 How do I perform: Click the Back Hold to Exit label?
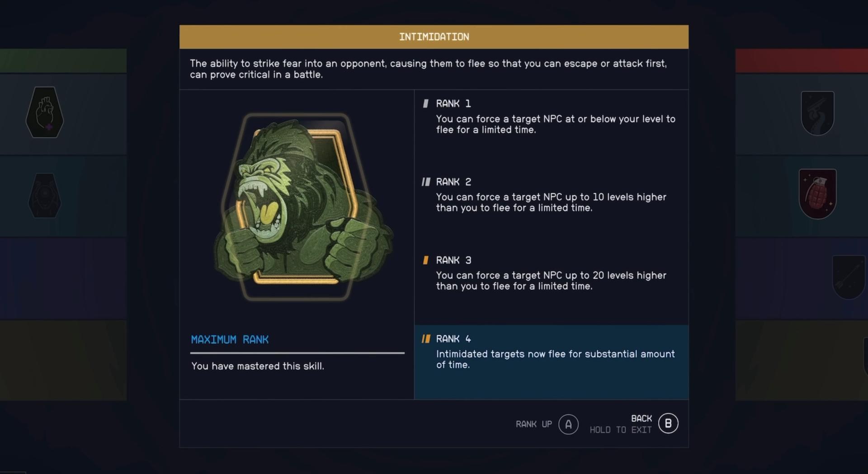tap(621, 424)
